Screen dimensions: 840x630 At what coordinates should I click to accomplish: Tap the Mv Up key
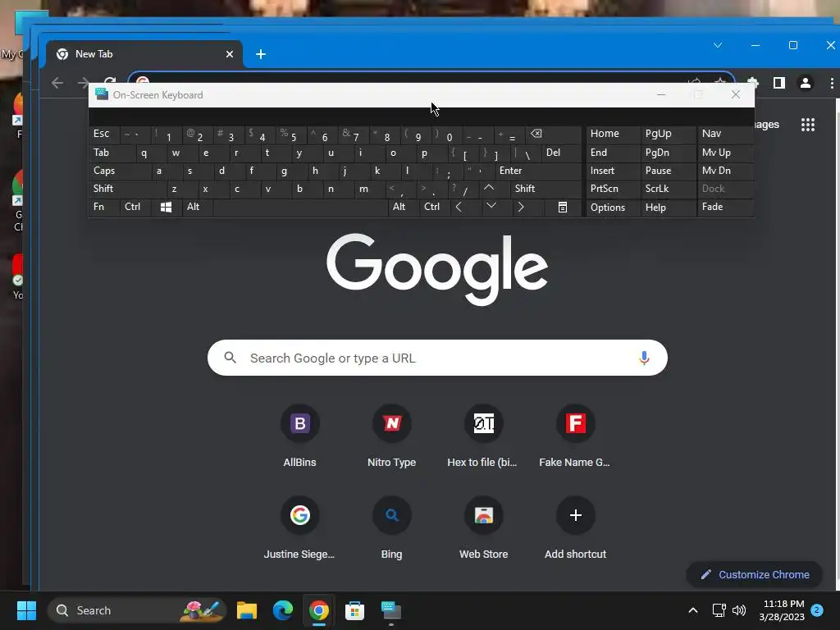coord(725,153)
